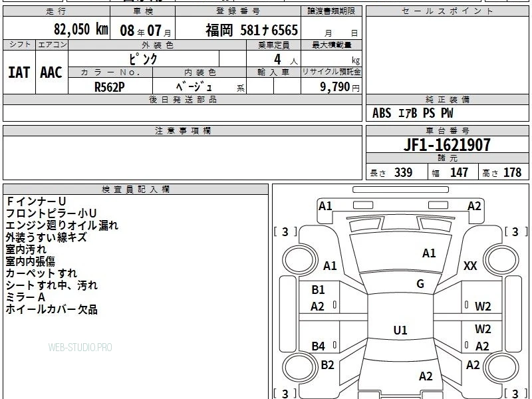Viewport: 532px width, 399px height.
Task: Click the リサイクル預託金 header
Action: point(331,72)
